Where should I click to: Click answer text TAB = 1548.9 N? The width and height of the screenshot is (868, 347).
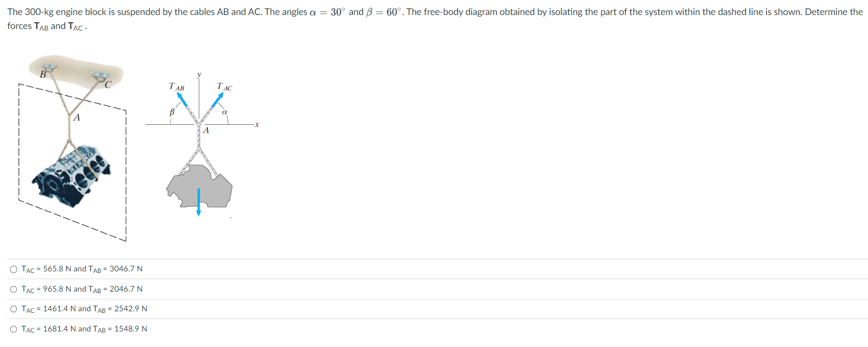[120, 329]
